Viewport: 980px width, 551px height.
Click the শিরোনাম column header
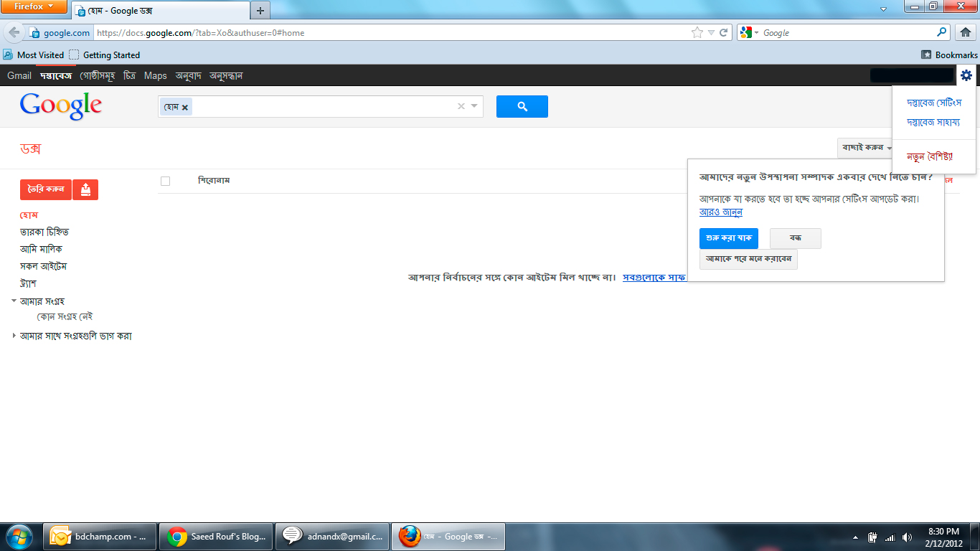[214, 180]
